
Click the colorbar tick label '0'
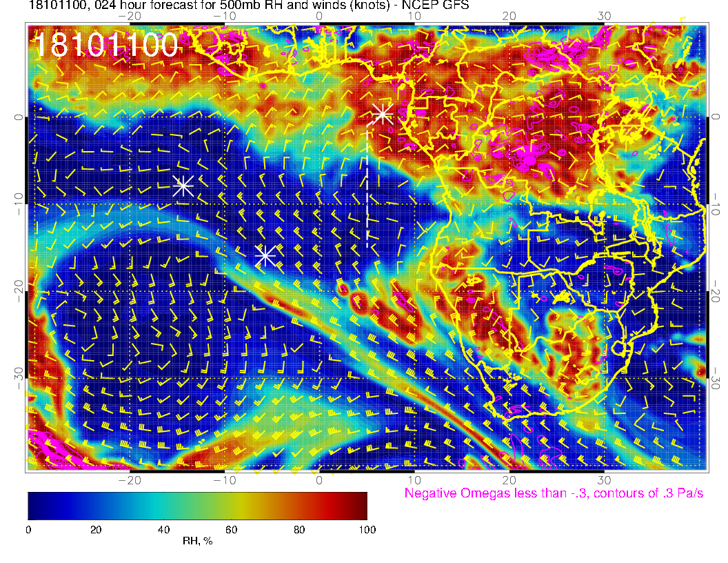click(x=28, y=530)
